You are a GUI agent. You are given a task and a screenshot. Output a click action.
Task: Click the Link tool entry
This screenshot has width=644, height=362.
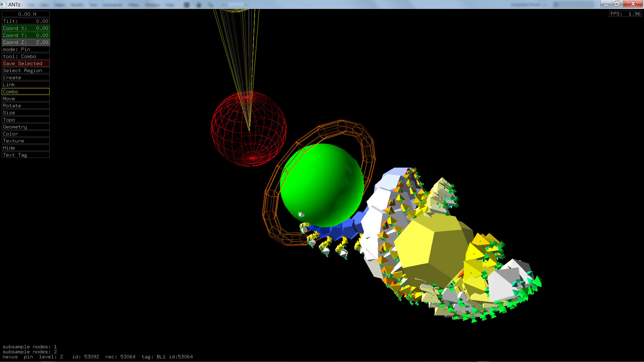pos(25,84)
